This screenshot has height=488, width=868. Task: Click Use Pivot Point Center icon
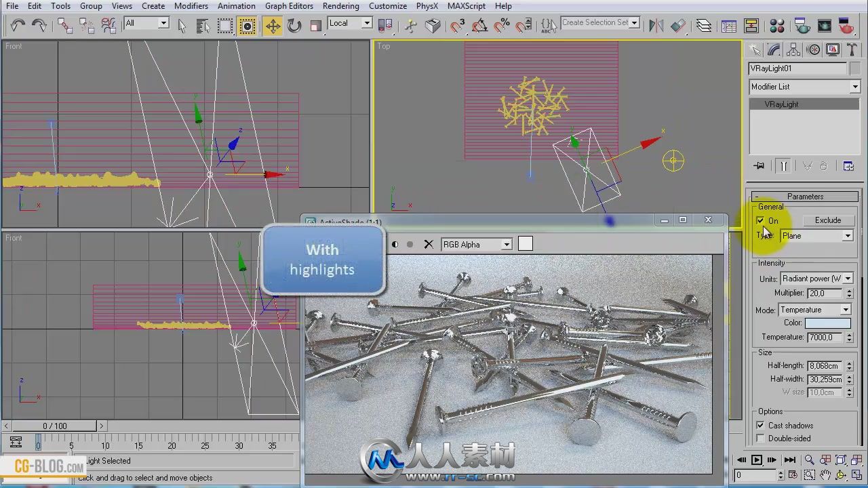(385, 26)
